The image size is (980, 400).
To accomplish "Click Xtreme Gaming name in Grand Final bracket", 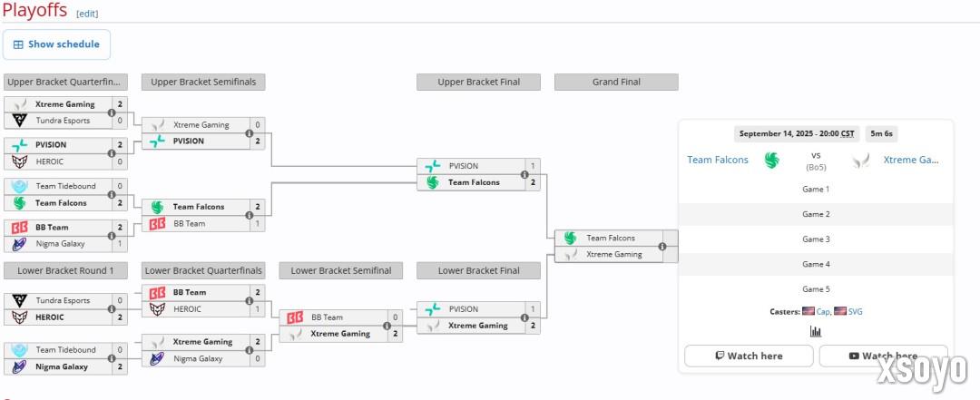I will coord(613,254).
